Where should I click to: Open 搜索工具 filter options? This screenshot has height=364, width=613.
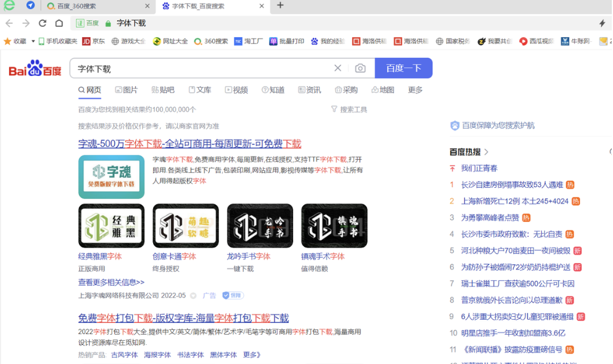(x=349, y=110)
